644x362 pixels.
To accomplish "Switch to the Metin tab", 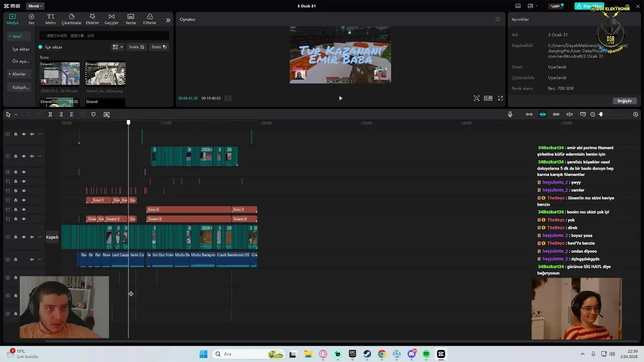I will coord(50,19).
